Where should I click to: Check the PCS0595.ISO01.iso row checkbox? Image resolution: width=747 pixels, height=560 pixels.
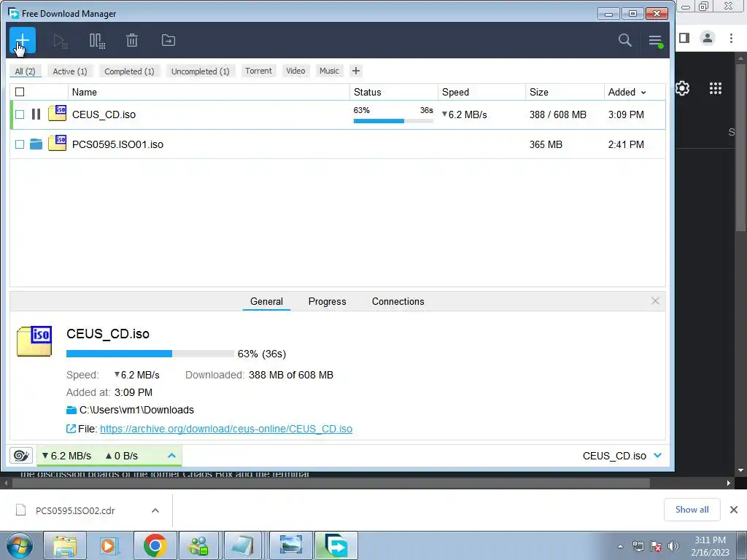(x=20, y=144)
